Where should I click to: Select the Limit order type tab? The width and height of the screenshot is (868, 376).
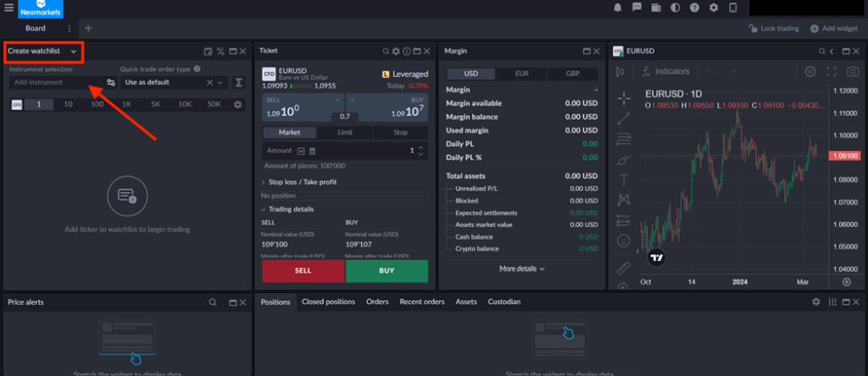tap(345, 133)
